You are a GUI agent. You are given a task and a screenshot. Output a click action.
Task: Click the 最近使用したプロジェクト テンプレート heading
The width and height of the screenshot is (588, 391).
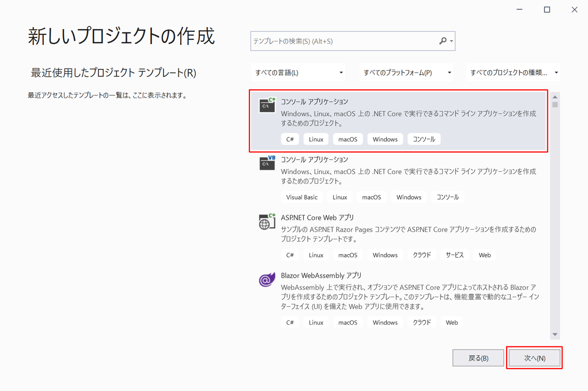click(111, 72)
